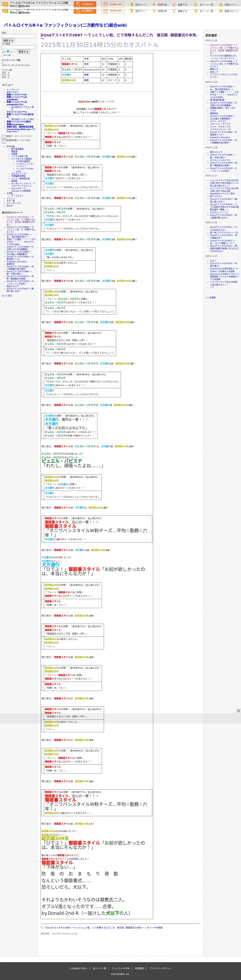This screenshot has width=241, height=980.
Task: Open キャラなりきり雑談所 in left menu
Action: [x=21, y=159]
